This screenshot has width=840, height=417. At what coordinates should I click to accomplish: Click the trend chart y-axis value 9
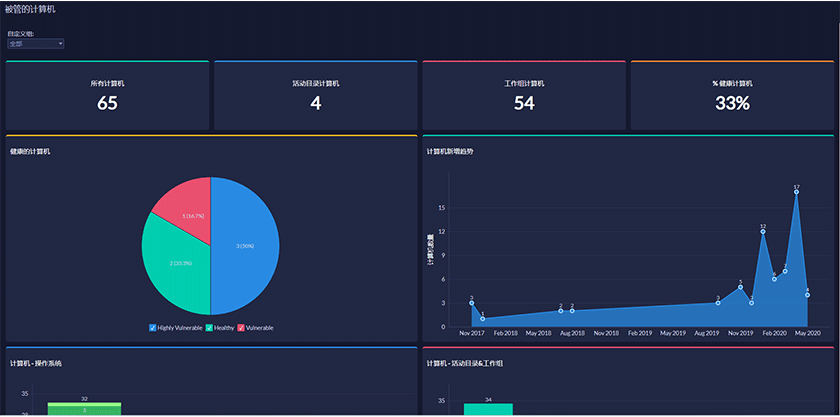pos(443,256)
